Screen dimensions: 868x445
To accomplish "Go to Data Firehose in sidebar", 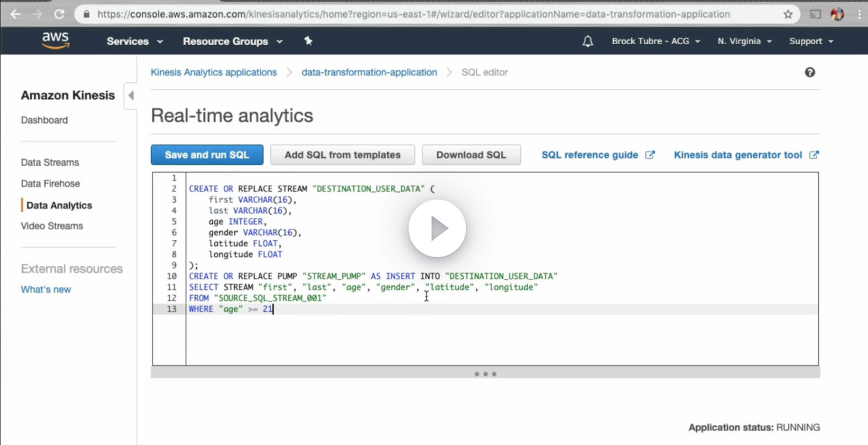I will 50,184.
